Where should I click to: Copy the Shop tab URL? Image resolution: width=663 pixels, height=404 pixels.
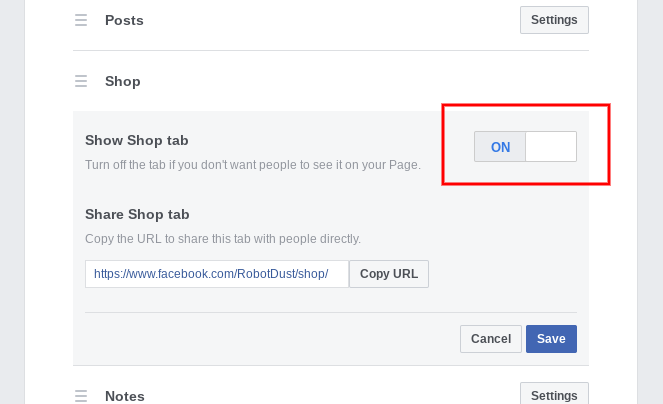[x=389, y=274]
